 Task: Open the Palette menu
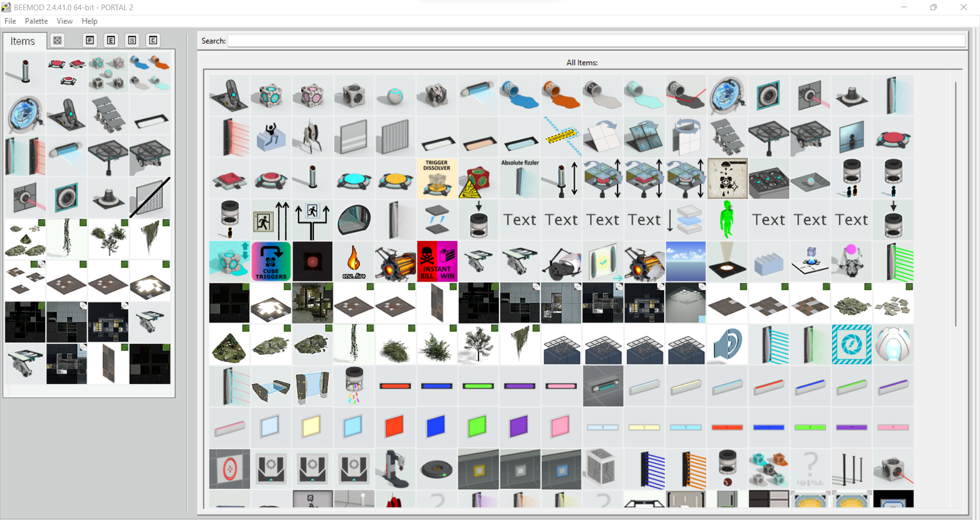tap(36, 21)
